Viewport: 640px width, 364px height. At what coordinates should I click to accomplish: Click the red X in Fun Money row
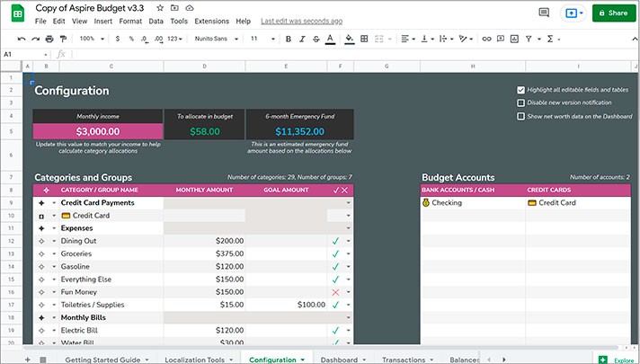point(335,292)
